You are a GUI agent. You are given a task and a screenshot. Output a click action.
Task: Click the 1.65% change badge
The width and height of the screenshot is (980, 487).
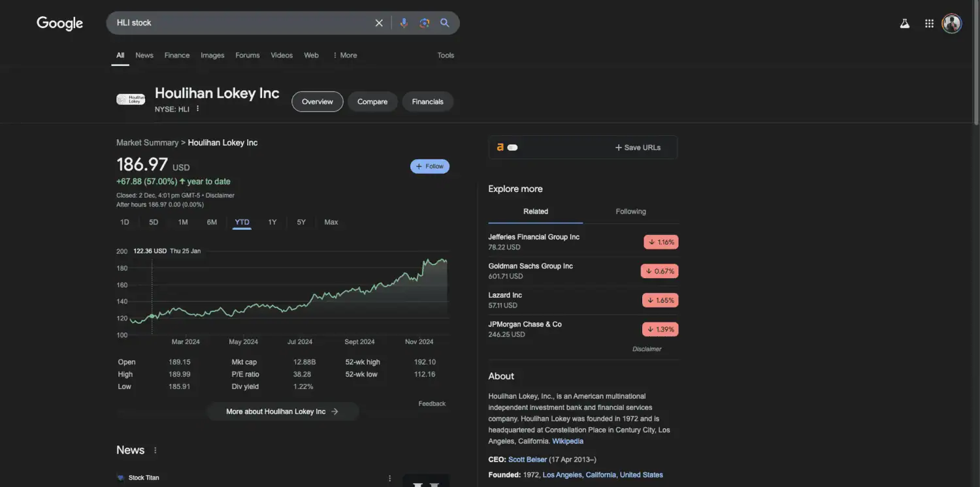(x=661, y=300)
